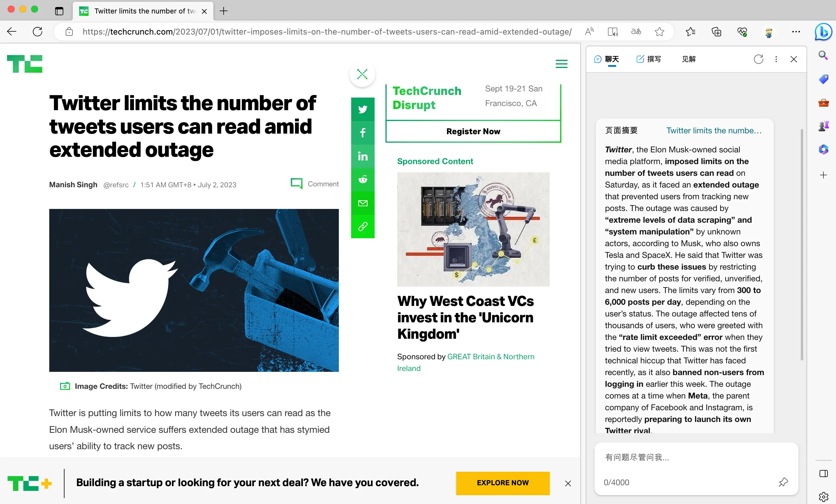836x504 pixels.
Task: Open the tab actions menu icon
Action: coord(59,11)
